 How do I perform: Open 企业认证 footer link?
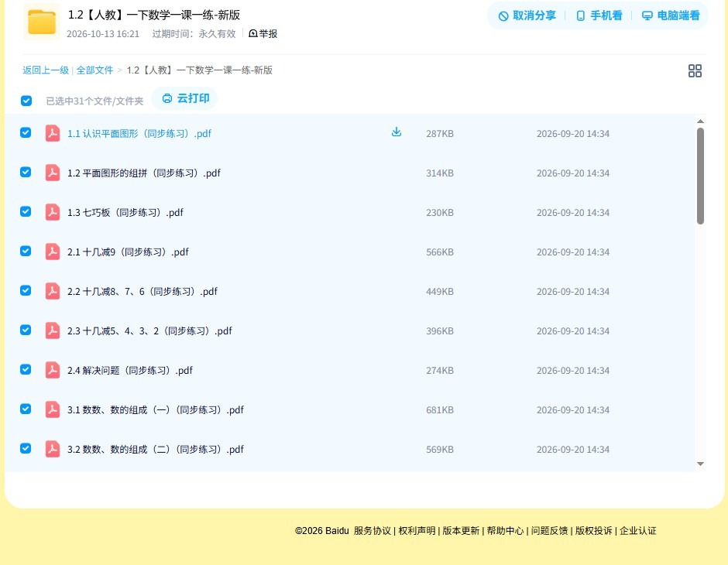click(638, 531)
